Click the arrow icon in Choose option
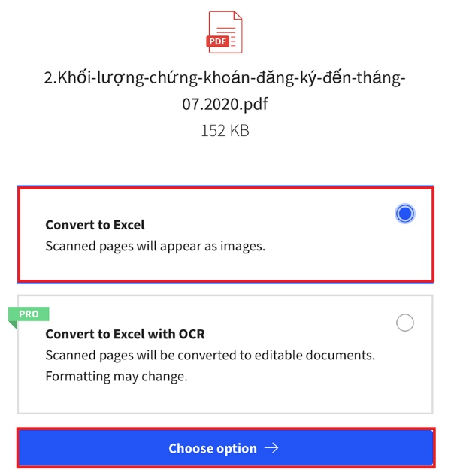 click(271, 448)
